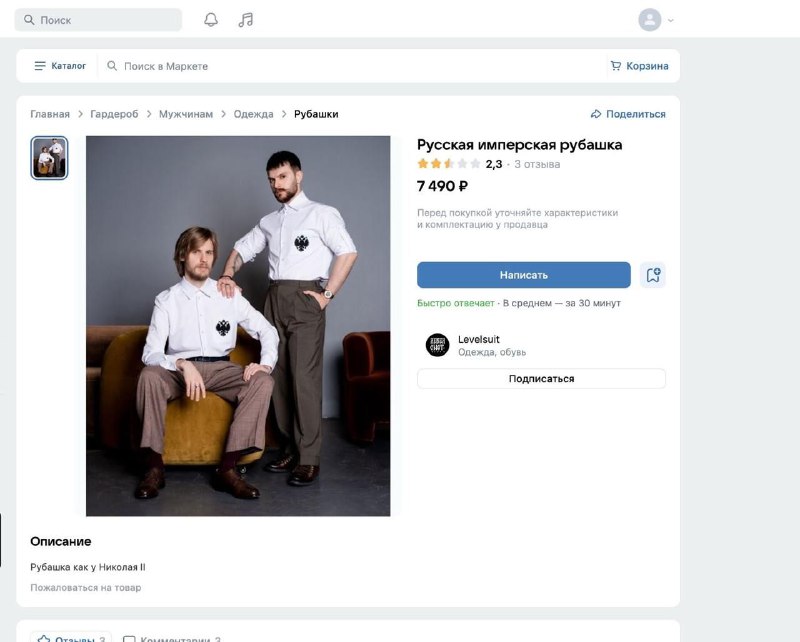The image size is (800, 642).
Task: Switch to the Отзывы tab
Action: (71, 638)
